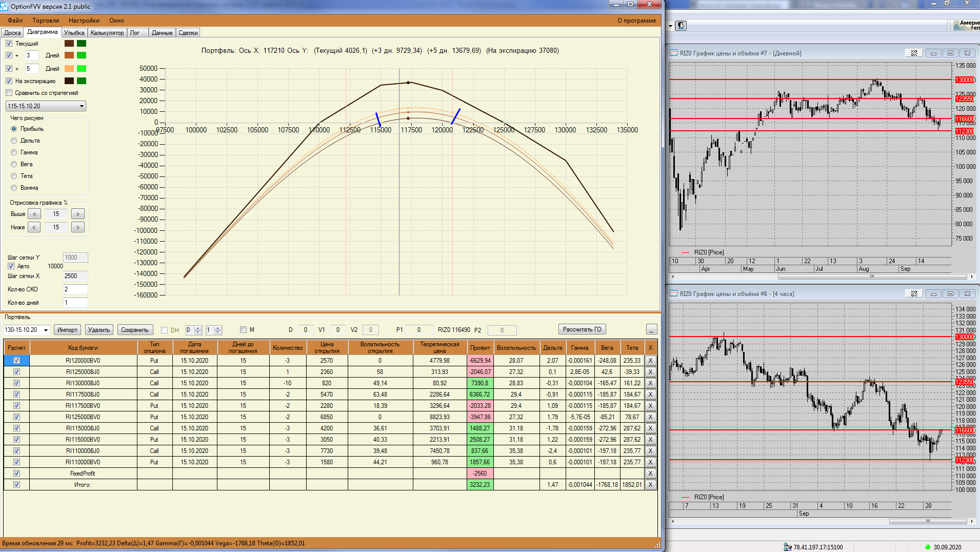This screenshot has height=552, width=980.
Task: Collapse portfolio panel with underscore button
Action: coord(651,329)
